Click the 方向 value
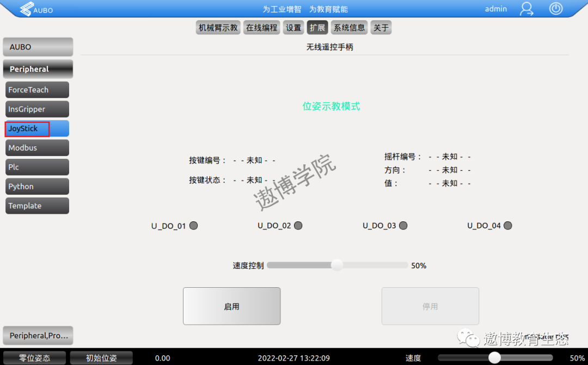Screen dimensions: 588x365 pos(450,170)
